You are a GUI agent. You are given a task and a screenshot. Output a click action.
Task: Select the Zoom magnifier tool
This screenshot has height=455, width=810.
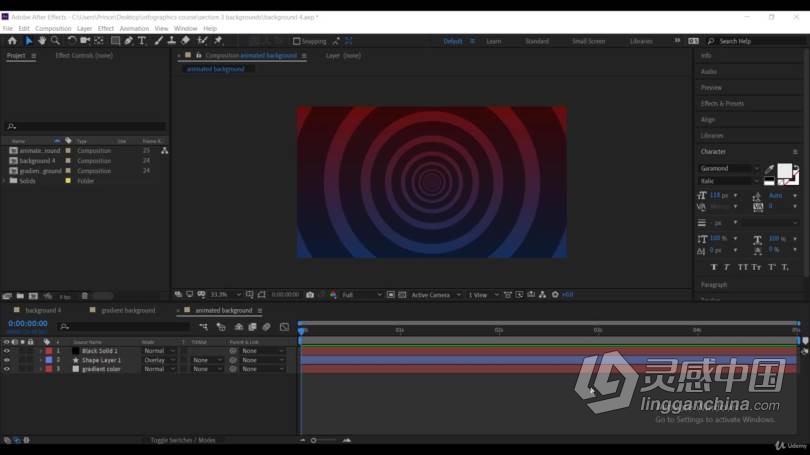[55, 41]
